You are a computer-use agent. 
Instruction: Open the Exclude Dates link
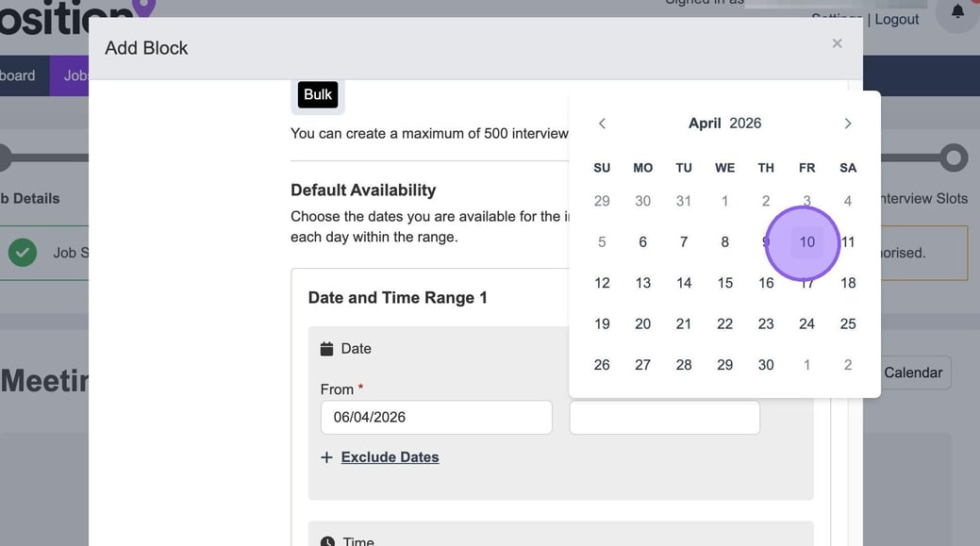tap(390, 457)
